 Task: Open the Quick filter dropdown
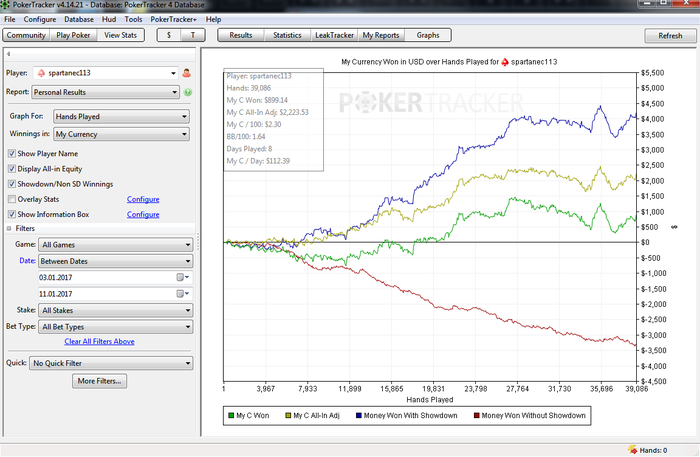coord(111,363)
